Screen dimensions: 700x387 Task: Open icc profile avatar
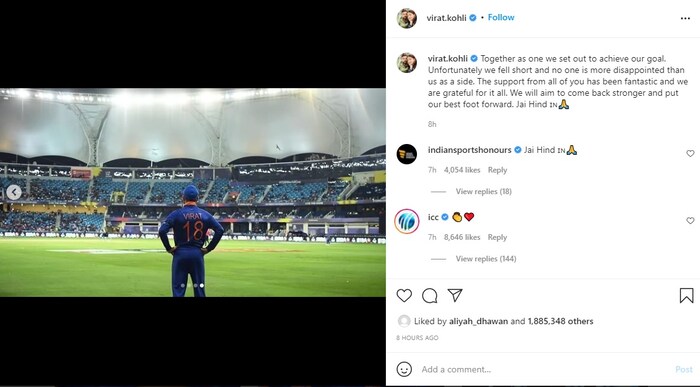coord(407,221)
